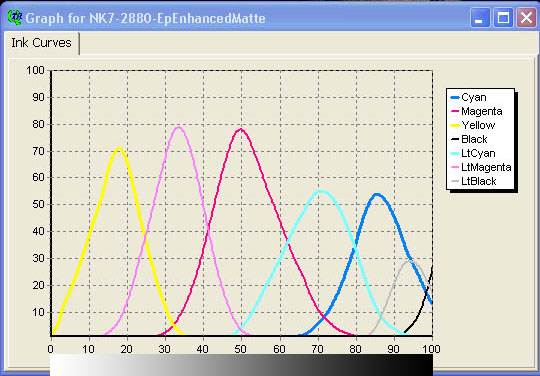Click the LtCyan legend entry
Screen dimensions: 540x376
473,153
